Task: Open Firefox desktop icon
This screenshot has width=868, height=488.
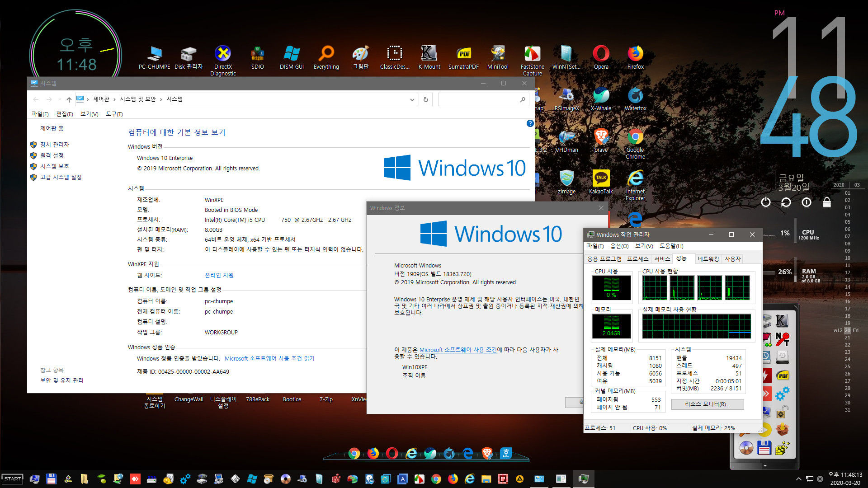Action: pos(635,58)
